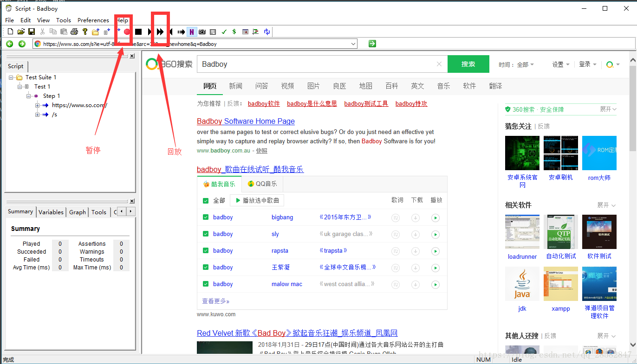Switch to the Variables tab
This screenshot has height=364, width=637.
pos(51,212)
